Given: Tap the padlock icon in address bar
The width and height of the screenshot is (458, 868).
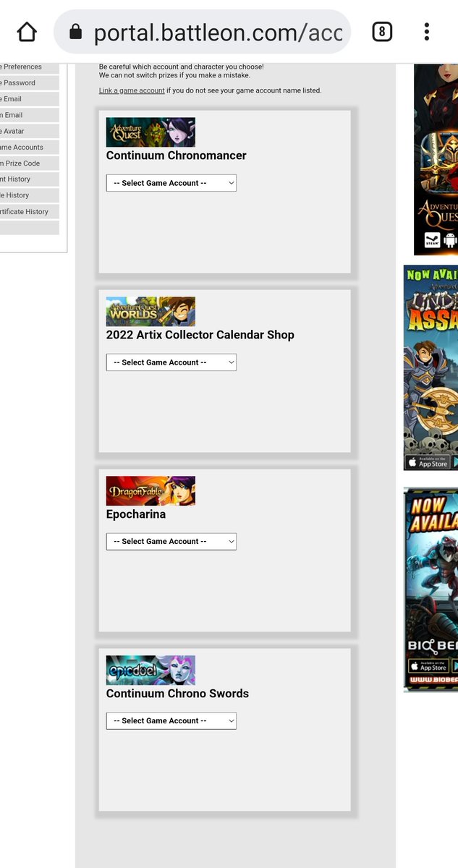Looking at the screenshot, I should click(x=75, y=32).
